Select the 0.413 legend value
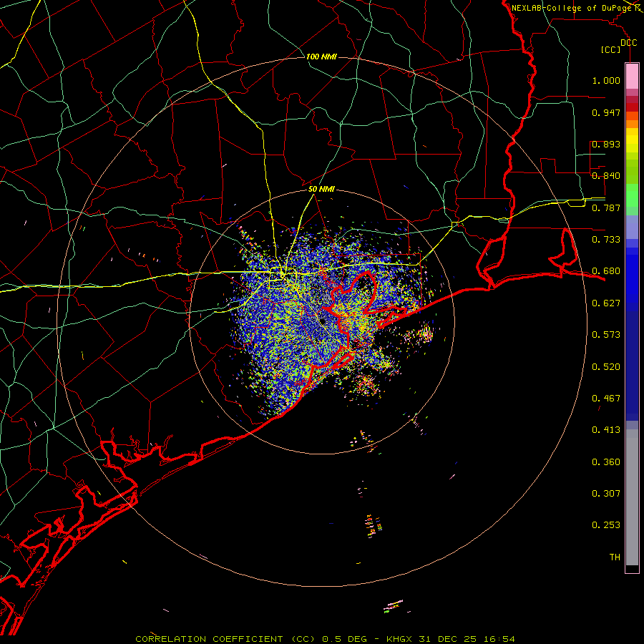 point(606,430)
